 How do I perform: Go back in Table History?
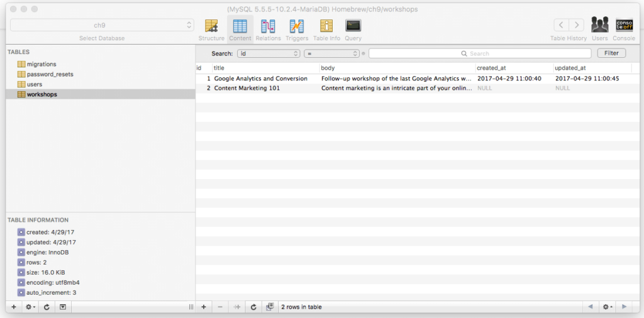tap(561, 25)
